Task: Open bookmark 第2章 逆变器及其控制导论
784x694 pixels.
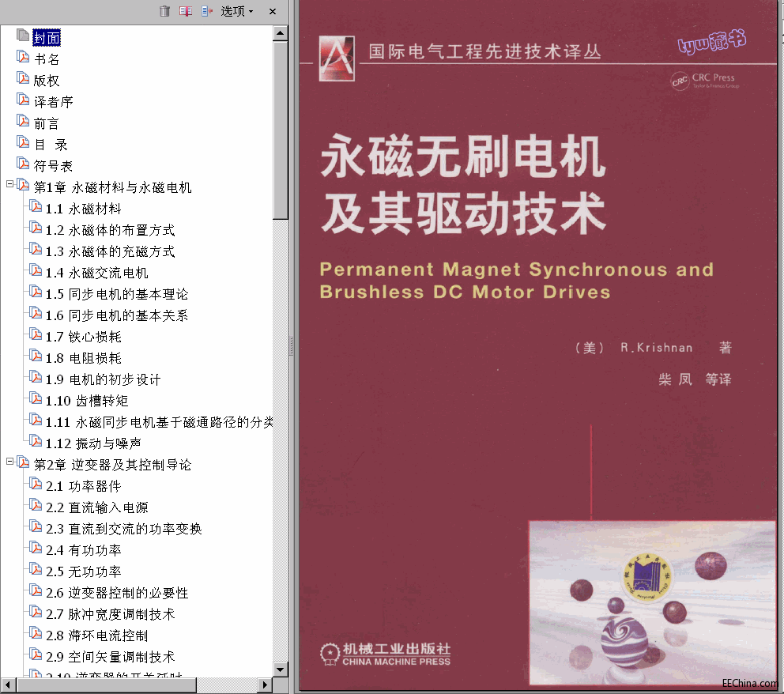Action: 112,465
